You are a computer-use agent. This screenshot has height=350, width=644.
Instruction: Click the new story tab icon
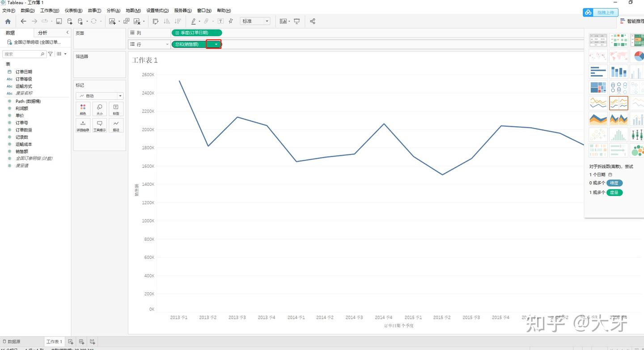[x=92, y=341]
